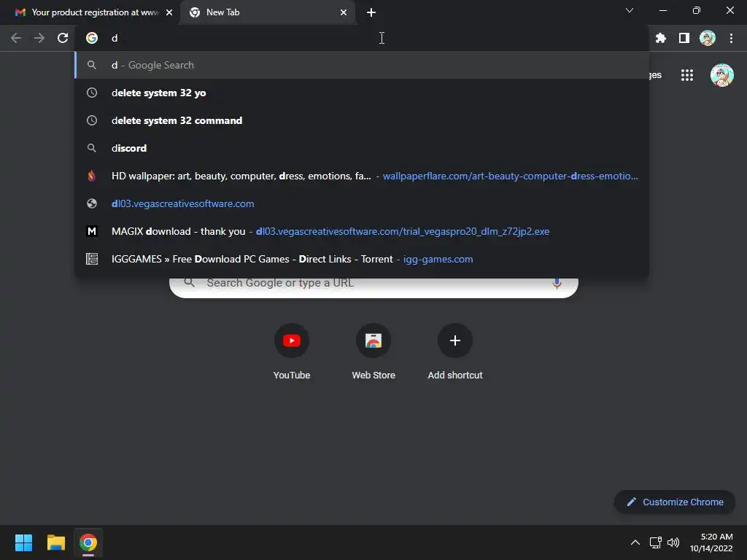Select the New Tab tab

pyautogui.click(x=267, y=12)
